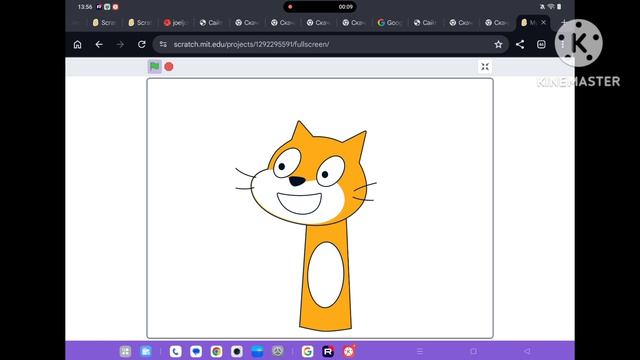The width and height of the screenshot is (640, 360).
Task: Switch to the joelj tab
Action: click(x=176, y=22)
